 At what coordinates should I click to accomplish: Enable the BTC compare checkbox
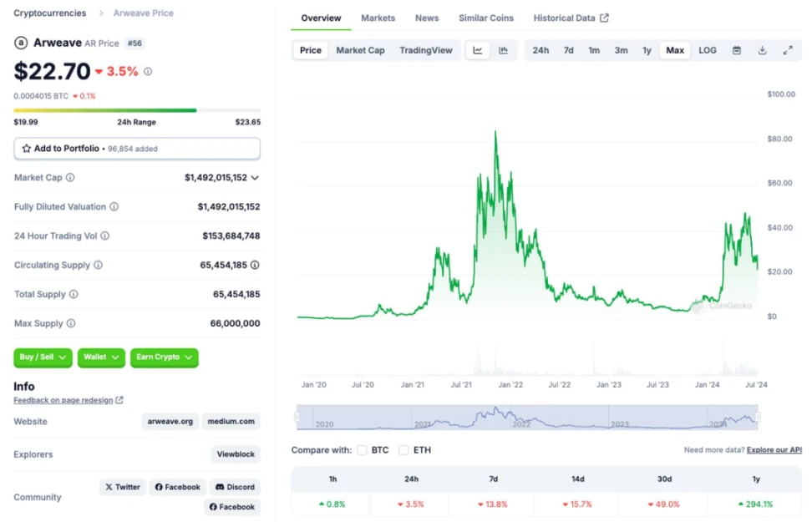tap(362, 450)
